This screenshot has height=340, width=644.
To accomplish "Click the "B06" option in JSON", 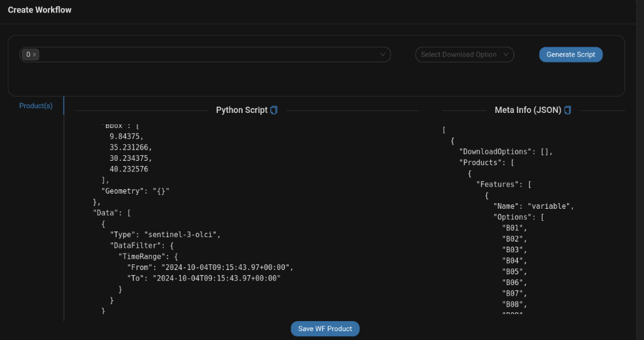I will point(514,283).
